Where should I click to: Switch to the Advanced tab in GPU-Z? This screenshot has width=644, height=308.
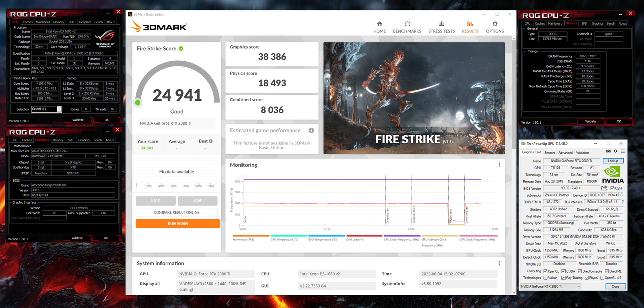566,152
